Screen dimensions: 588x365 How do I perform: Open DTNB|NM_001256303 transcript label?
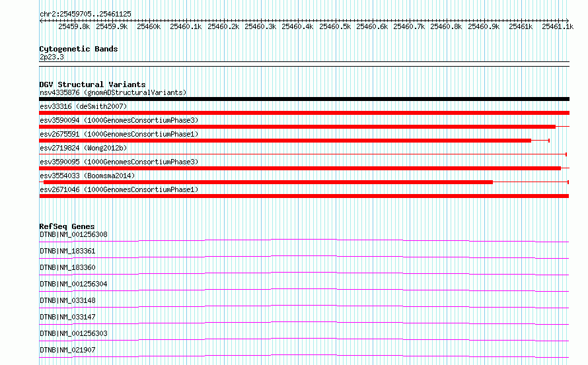coord(73,333)
